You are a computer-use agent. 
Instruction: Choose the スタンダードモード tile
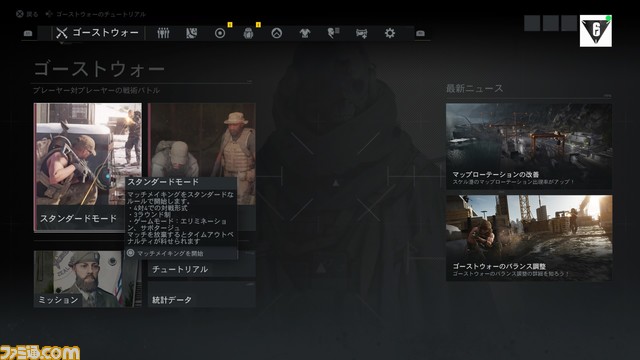point(88,167)
